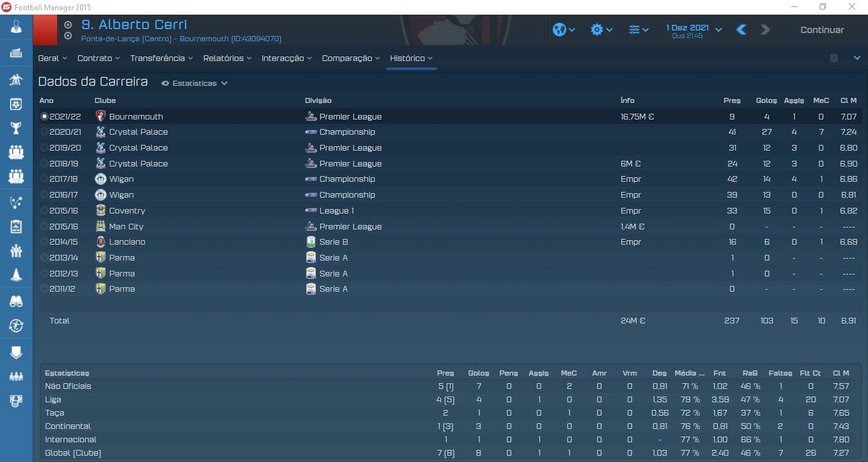Open the staff people sidebar icon
Image resolution: width=868 pixels, height=462 pixels.
(x=17, y=251)
